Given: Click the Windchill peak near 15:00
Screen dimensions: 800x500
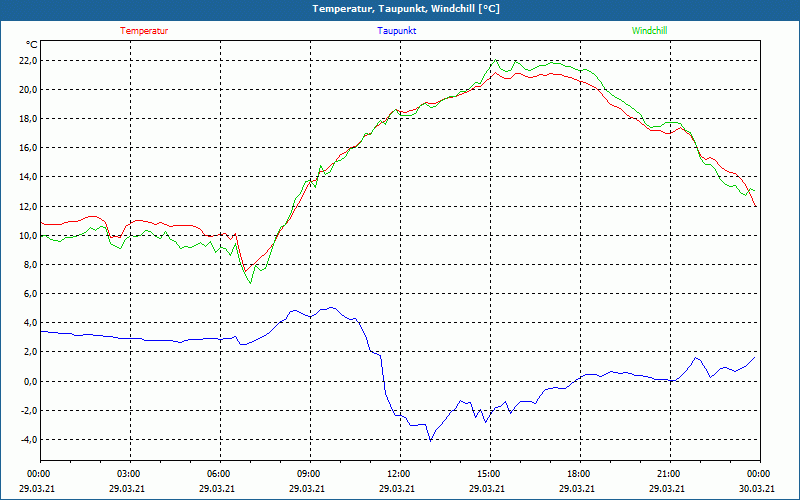Looking at the screenshot, I should (x=495, y=60).
